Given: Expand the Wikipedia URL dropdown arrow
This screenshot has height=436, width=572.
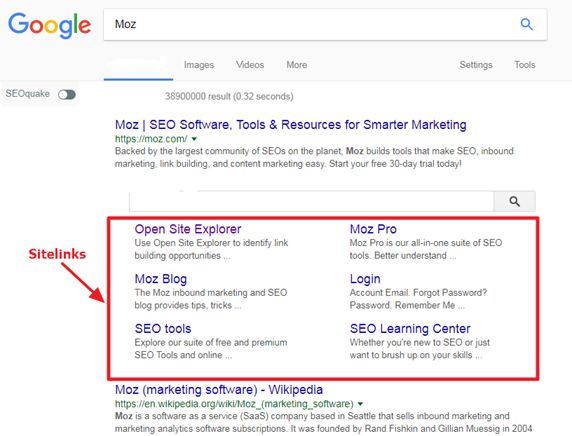Looking at the screenshot, I should [x=360, y=404].
